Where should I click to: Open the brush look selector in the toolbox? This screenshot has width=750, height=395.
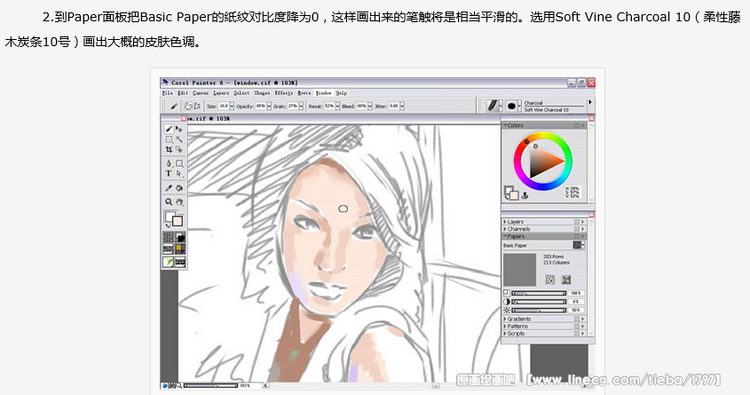(168, 262)
